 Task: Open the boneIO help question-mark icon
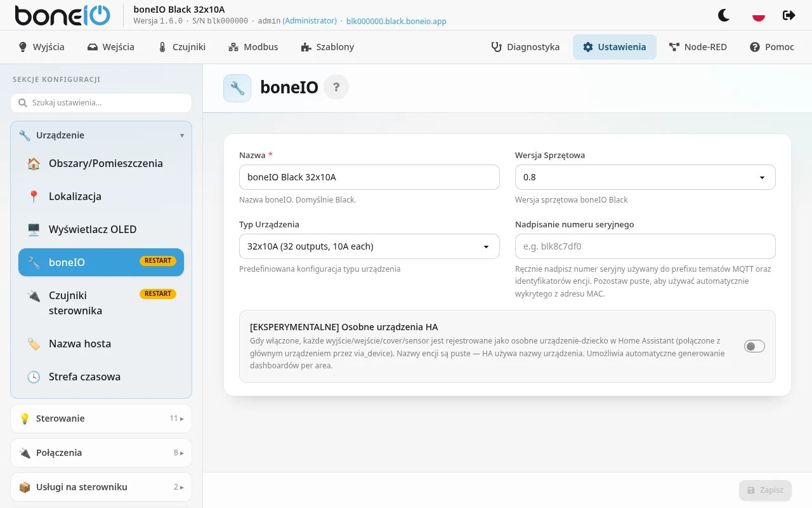336,88
